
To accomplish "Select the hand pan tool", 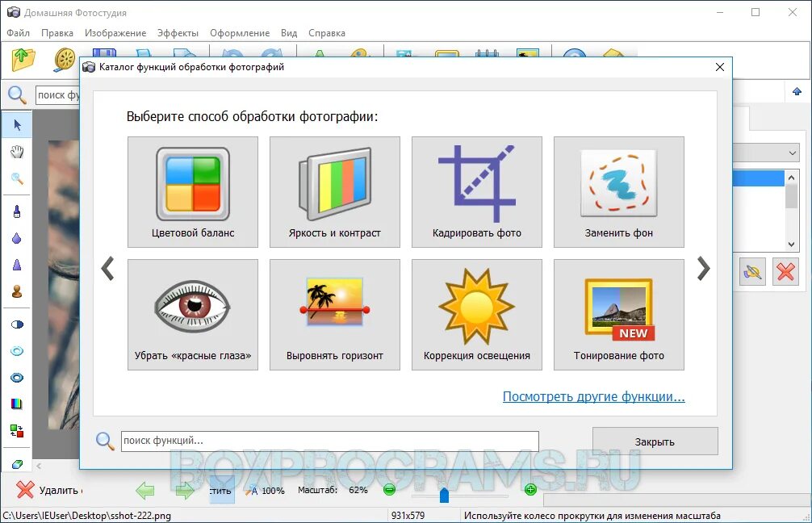I will tap(17, 152).
